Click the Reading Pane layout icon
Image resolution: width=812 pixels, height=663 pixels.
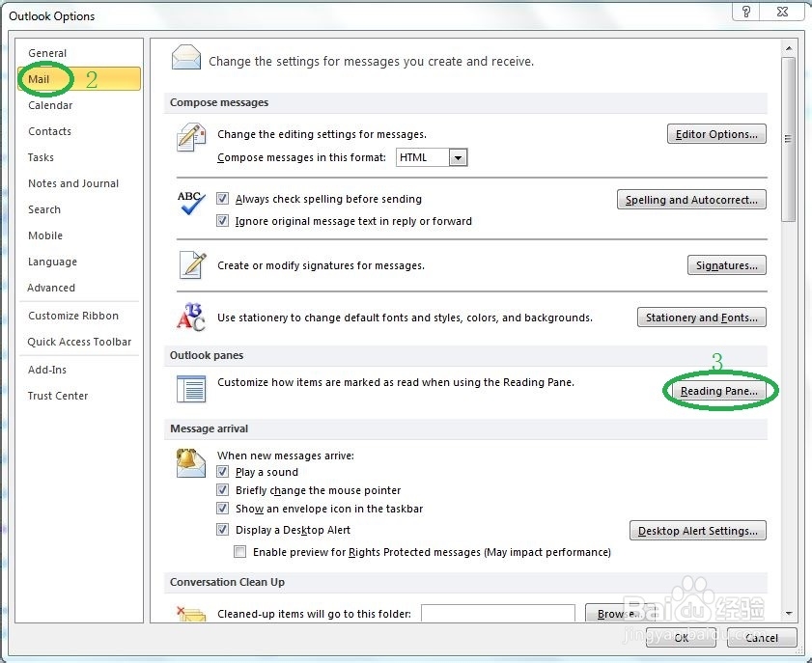tap(191, 389)
